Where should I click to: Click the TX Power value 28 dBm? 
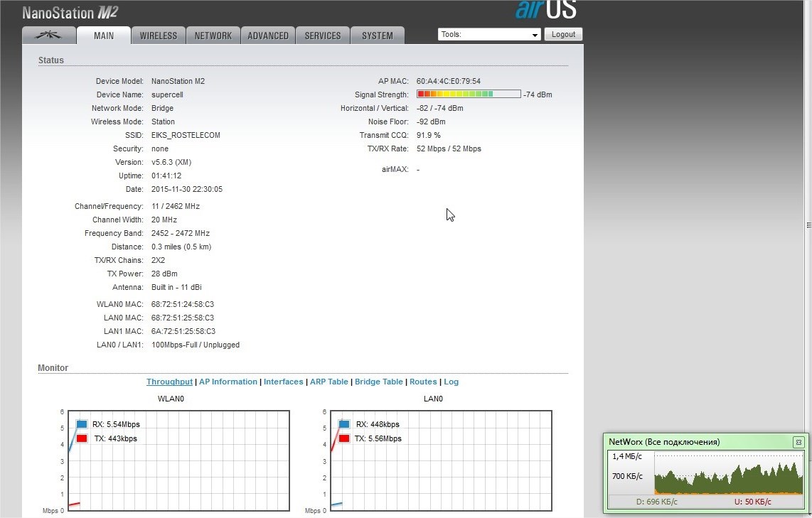click(x=164, y=274)
